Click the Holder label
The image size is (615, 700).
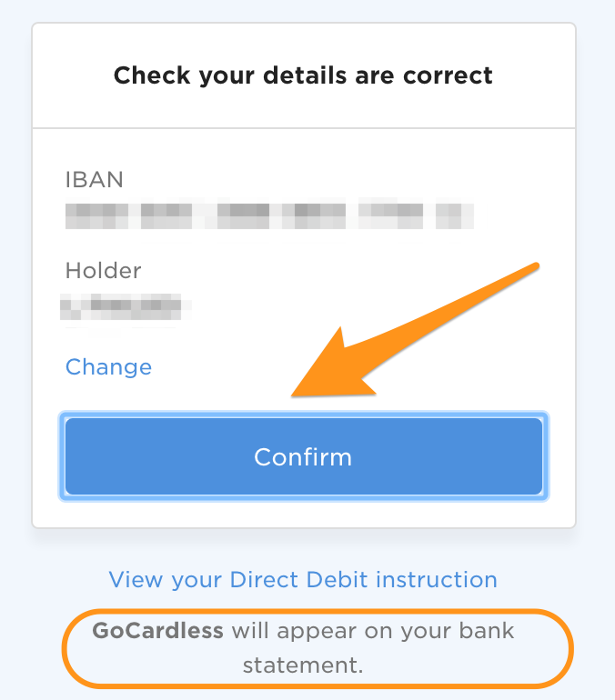coord(103,270)
